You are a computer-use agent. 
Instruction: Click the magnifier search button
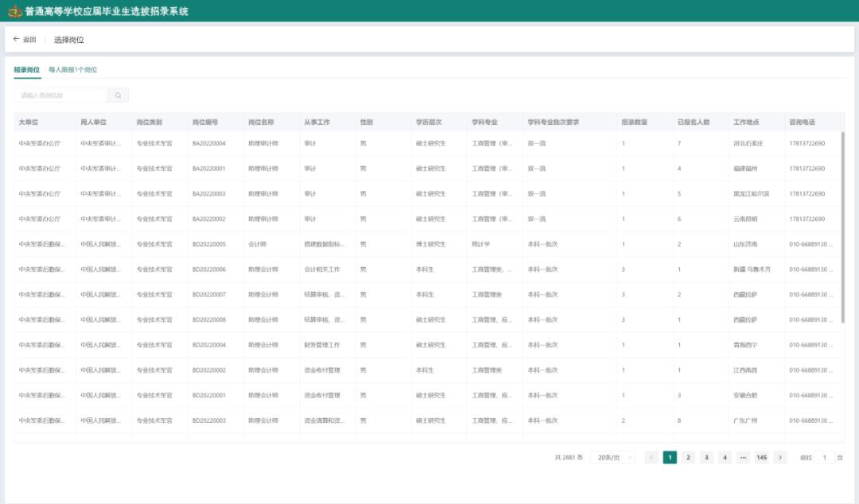tap(118, 95)
